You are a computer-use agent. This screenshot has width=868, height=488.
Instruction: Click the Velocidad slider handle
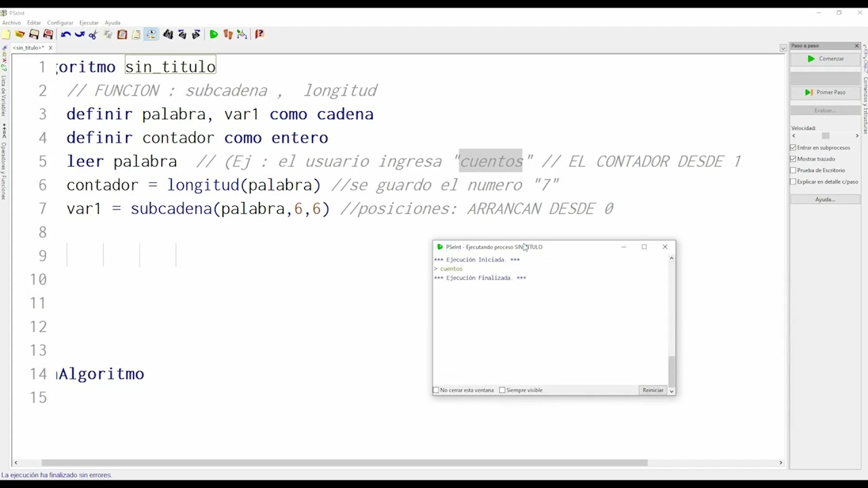point(825,136)
